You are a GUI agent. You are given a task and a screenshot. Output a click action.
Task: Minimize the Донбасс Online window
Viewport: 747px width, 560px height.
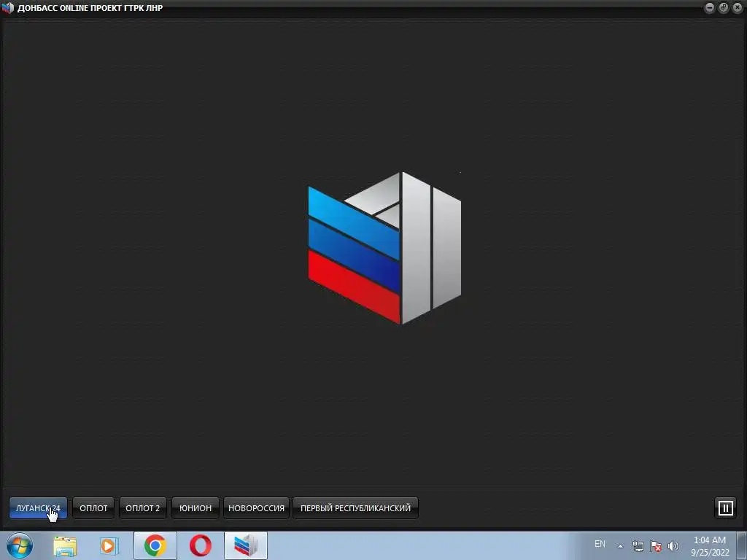coord(709,7)
